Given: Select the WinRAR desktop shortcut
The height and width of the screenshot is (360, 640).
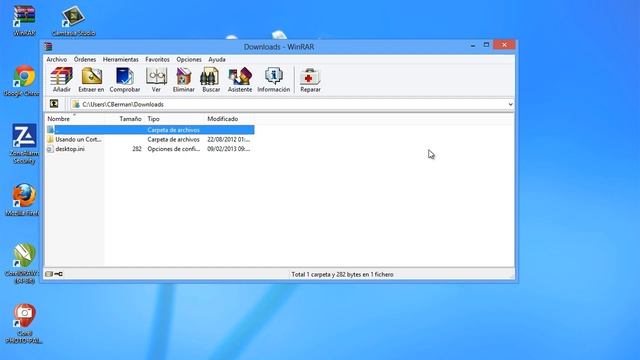Looking at the screenshot, I should pyautogui.click(x=24, y=20).
